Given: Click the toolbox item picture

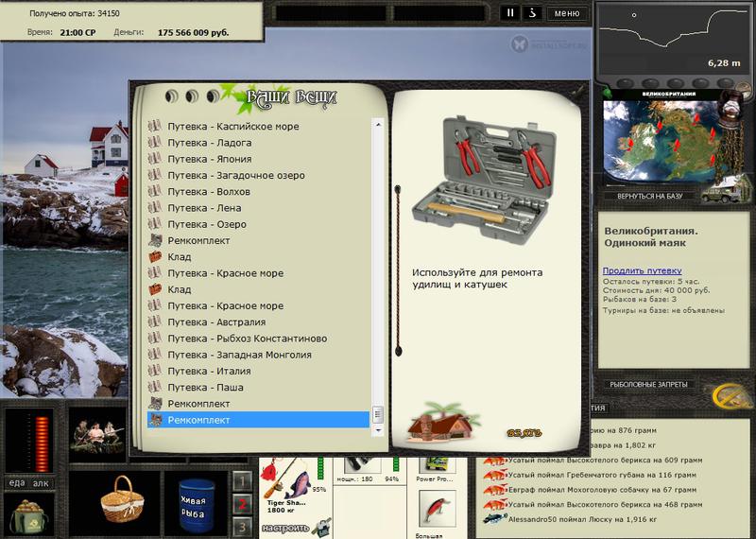Looking at the screenshot, I should click(x=485, y=180).
